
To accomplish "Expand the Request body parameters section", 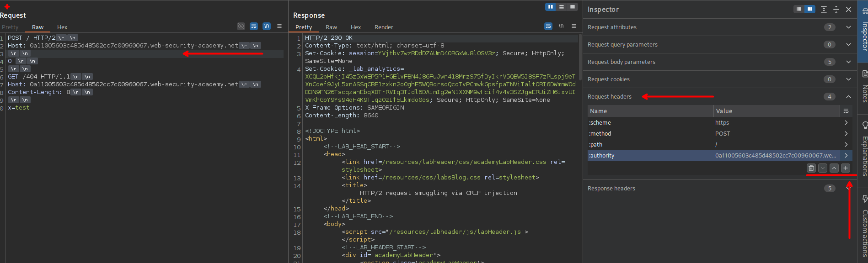I will click(848, 62).
